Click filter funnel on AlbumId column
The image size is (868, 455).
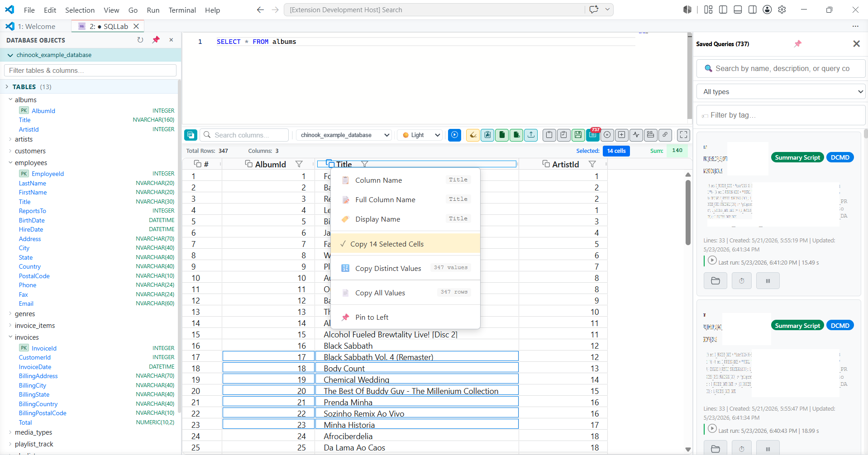(299, 164)
